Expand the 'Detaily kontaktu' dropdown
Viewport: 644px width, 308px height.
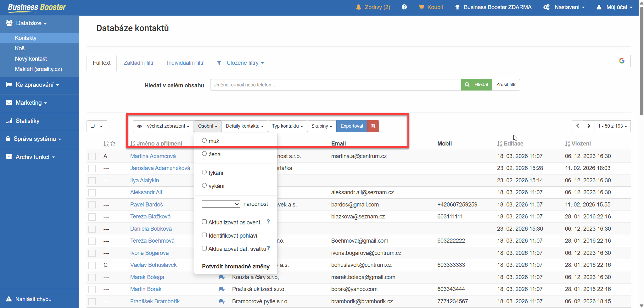[244, 126]
